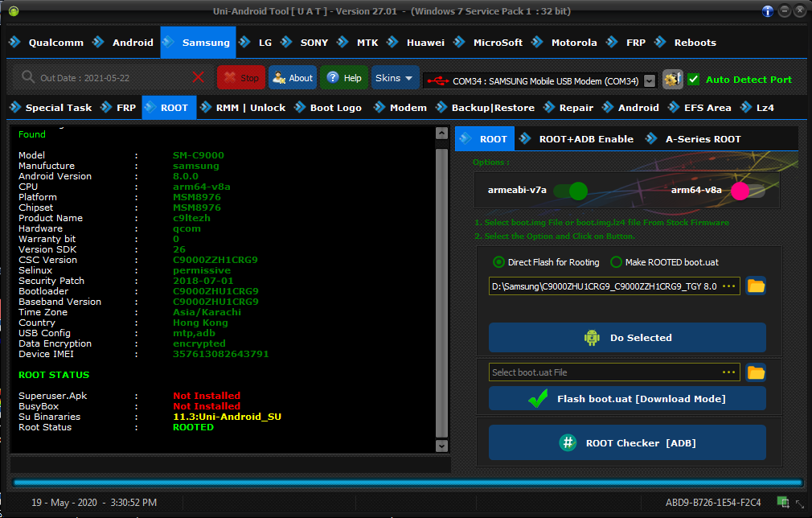Switch to Samsung FRP sub-tab

click(119, 108)
